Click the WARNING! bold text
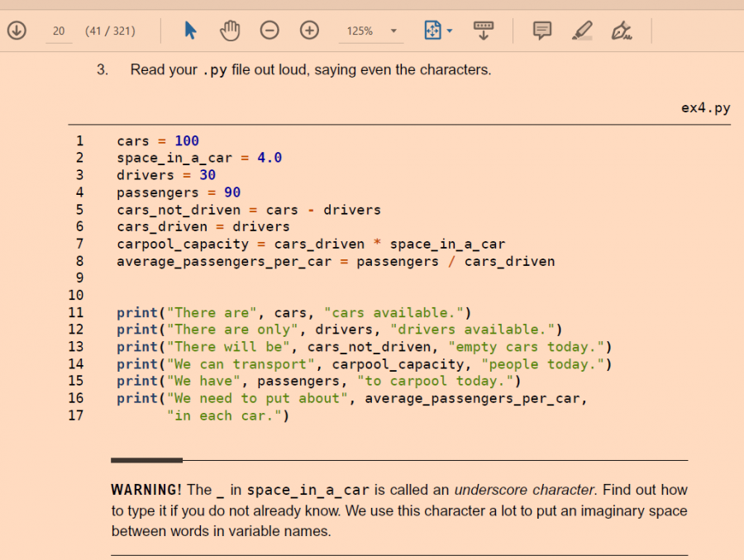The width and height of the screenshot is (744, 560). tap(146, 490)
